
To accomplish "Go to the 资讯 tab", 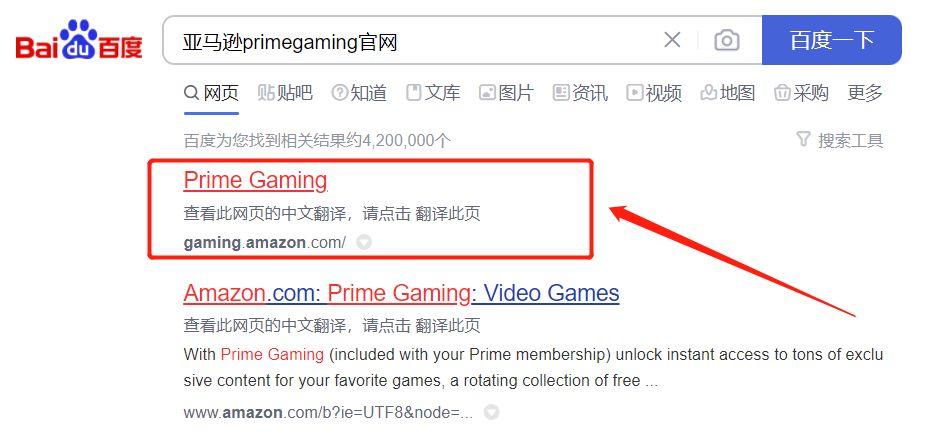I will pos(580,93).
